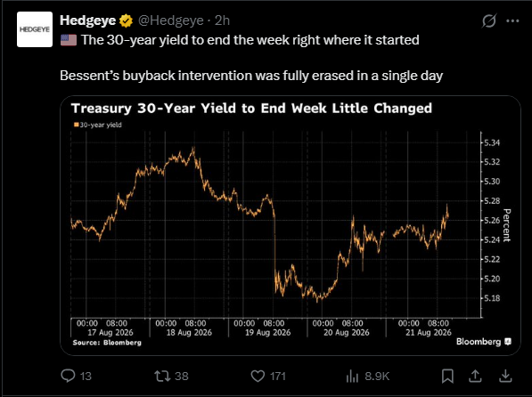
Task: Click the 8.9K views count
Action: tap(377, 376)
